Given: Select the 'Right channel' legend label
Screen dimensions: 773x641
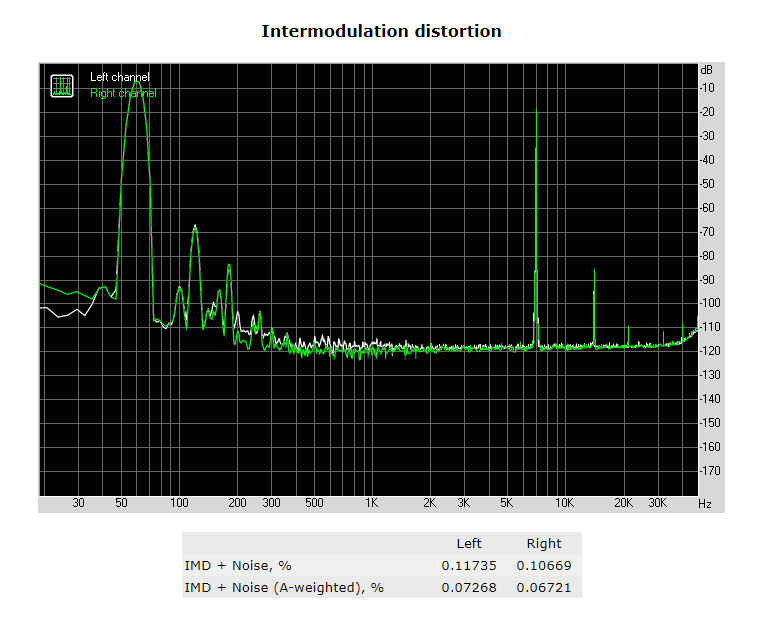Looking at the screenshot, I should [123, 93].
